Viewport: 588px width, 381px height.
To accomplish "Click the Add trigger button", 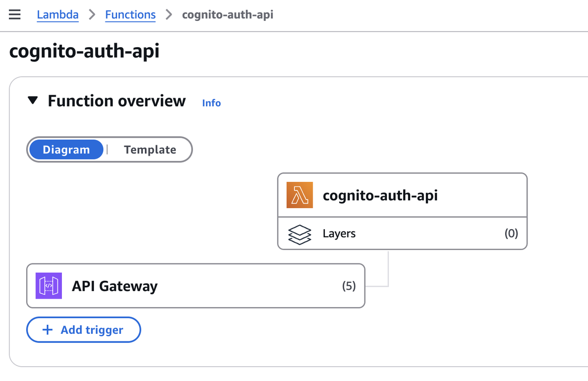I will (83, 329).
